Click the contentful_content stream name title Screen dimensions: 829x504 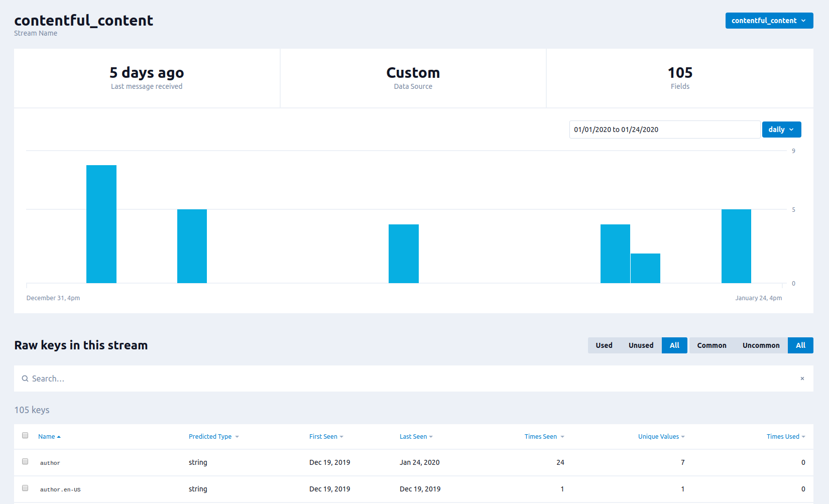tap(83, 20)
